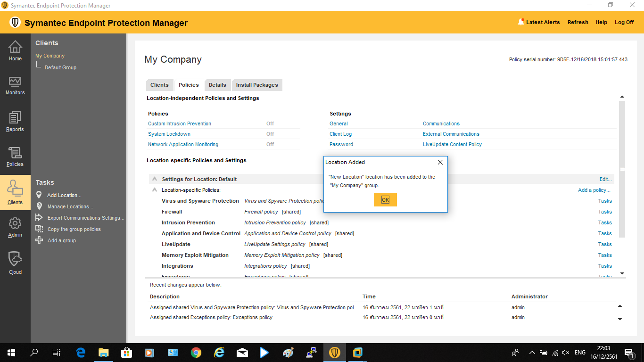Open the Monitors sidebar icon
Screen dimensions: 644x362
pos(15,82)
